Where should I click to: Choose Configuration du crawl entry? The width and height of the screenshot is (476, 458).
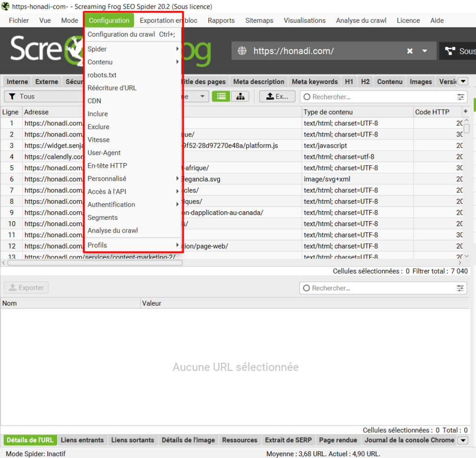tap(133, 34)
